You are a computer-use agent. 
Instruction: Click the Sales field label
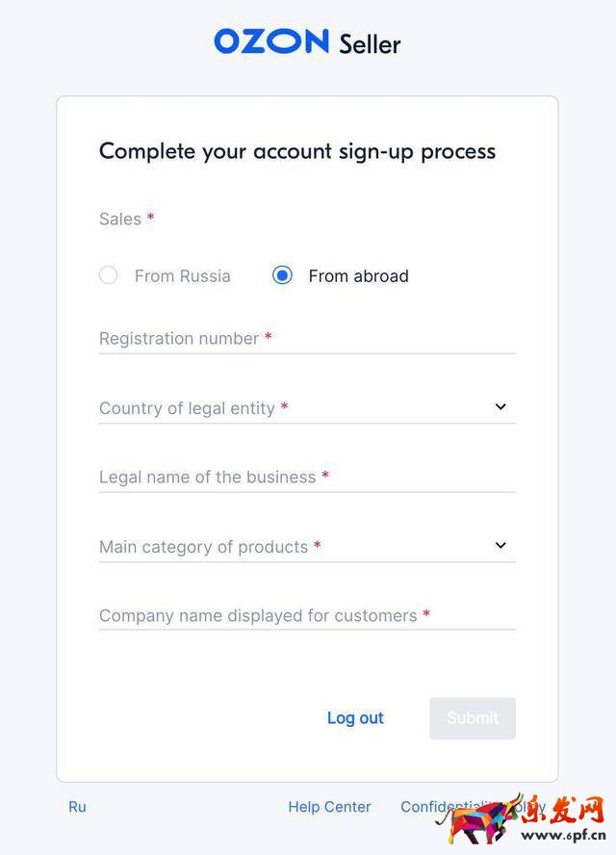[120, 220]
